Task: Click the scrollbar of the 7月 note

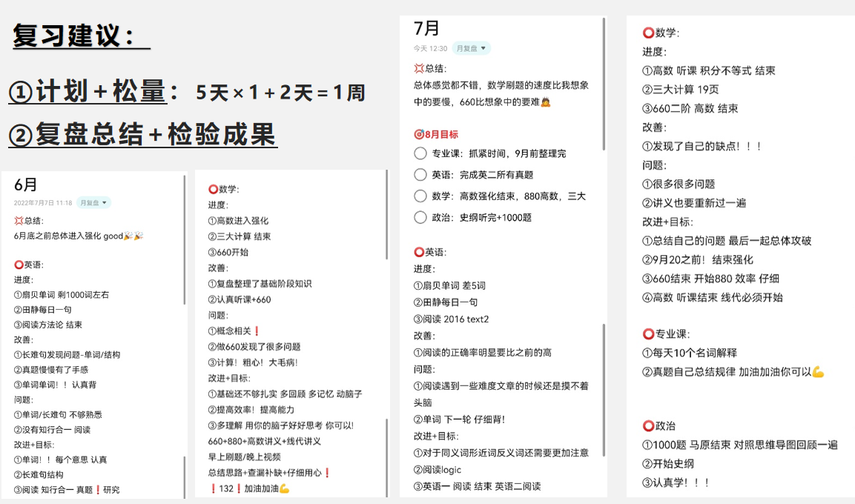Action: tap(605, 82)
